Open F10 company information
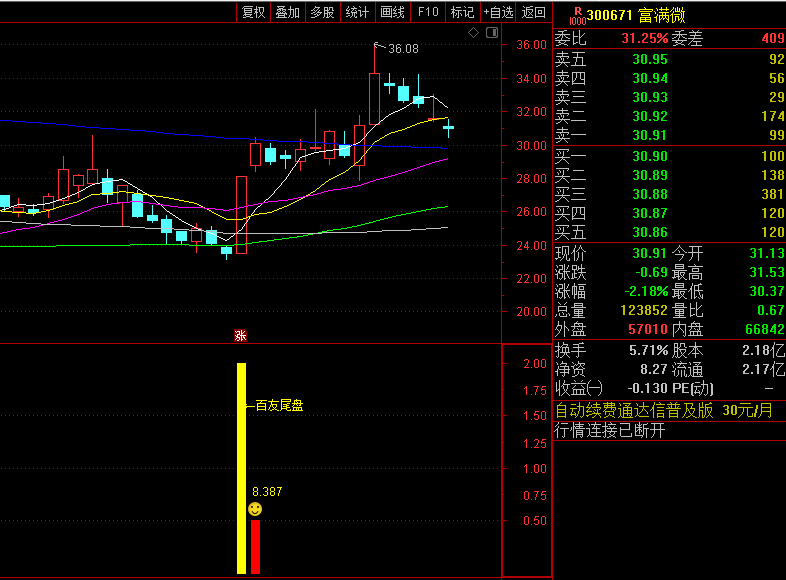Viewport: 786px width, 580px height. tap(428, 12)
